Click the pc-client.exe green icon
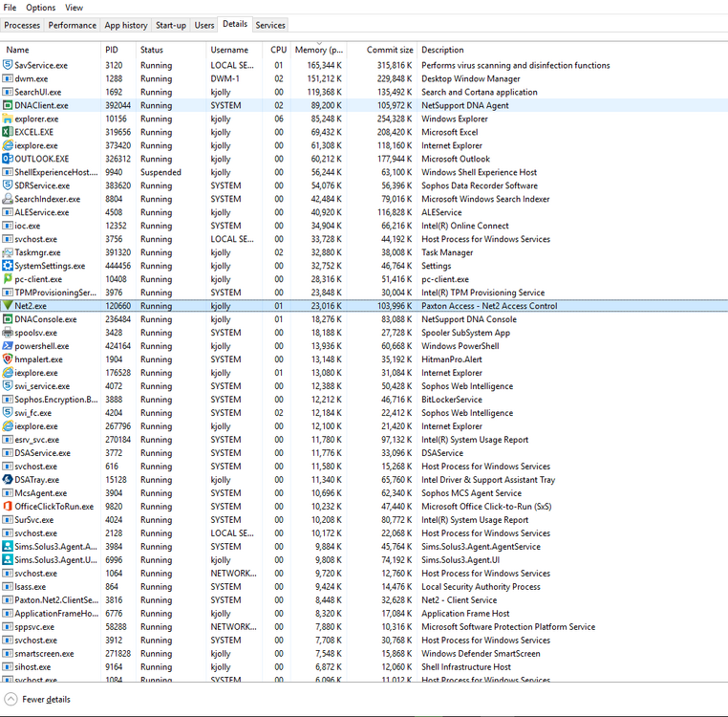Viewport: 728px width, 717px height. click(8, 279)
